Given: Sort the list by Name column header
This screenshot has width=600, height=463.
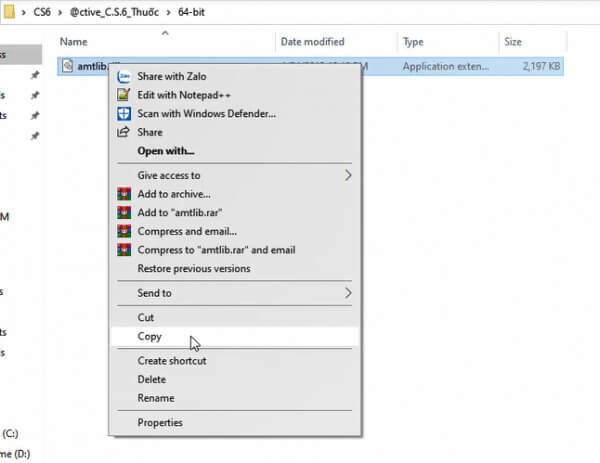Looking at the screenshot, I should coord(74,42).
